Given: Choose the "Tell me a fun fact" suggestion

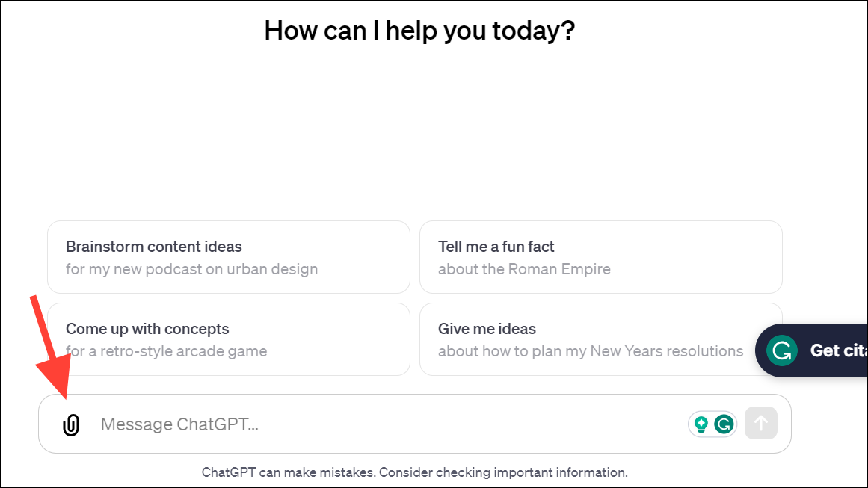Looking at the screenshot, I should point(496,247).
